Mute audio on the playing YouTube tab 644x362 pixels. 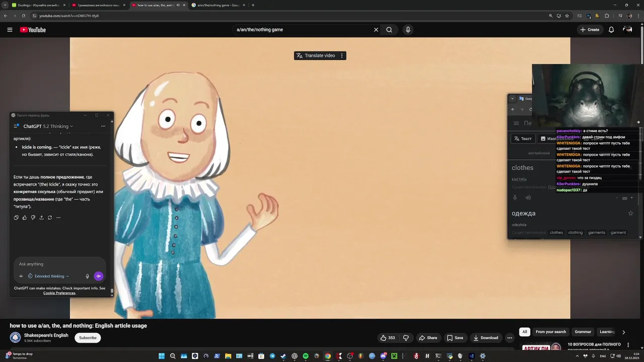(x=178, y=5)
